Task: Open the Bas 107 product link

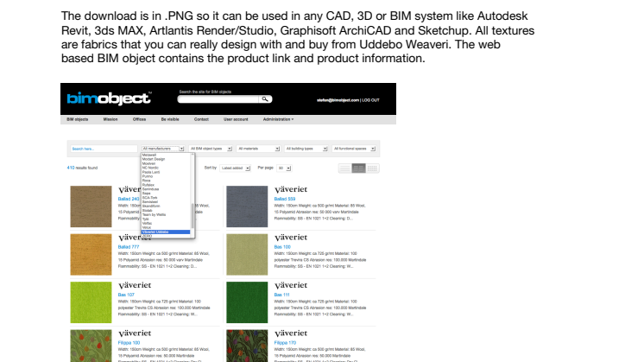Action: pyautogui.click(x=126, y=295)
